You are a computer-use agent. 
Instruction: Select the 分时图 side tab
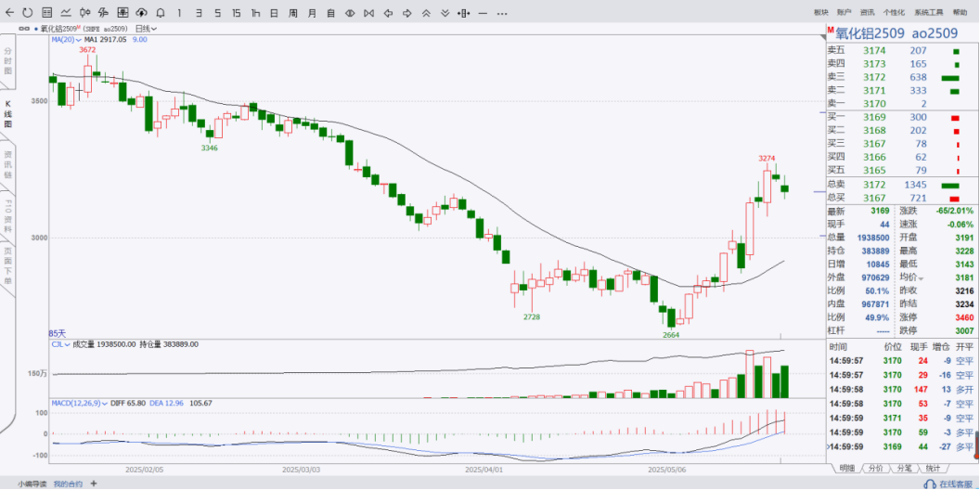[7, 58]
